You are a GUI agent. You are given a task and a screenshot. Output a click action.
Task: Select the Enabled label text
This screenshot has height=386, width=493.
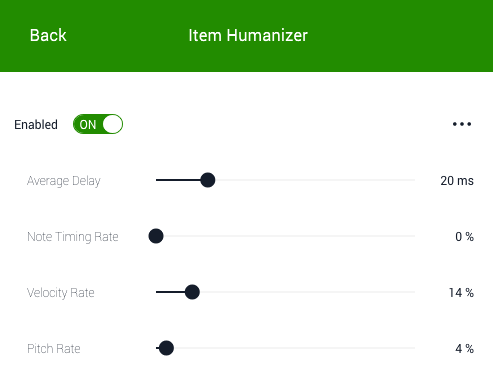pos(36,124)
